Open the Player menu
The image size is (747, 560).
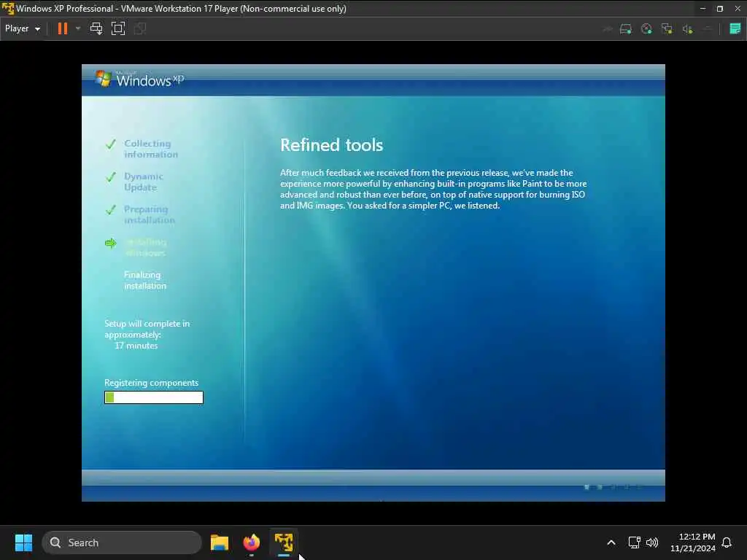(23, 28)
